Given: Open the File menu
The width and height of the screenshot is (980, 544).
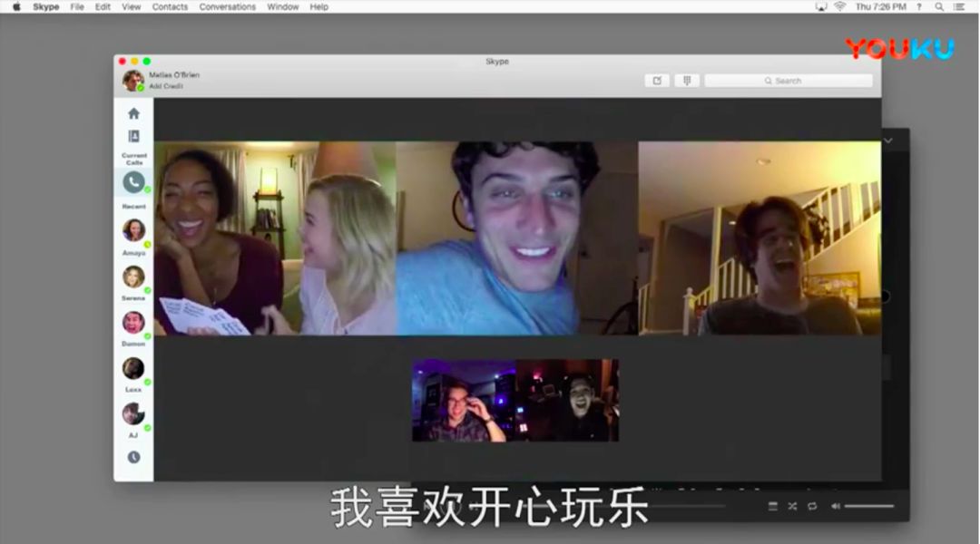Looking at the screenshot, I should 77,7.
